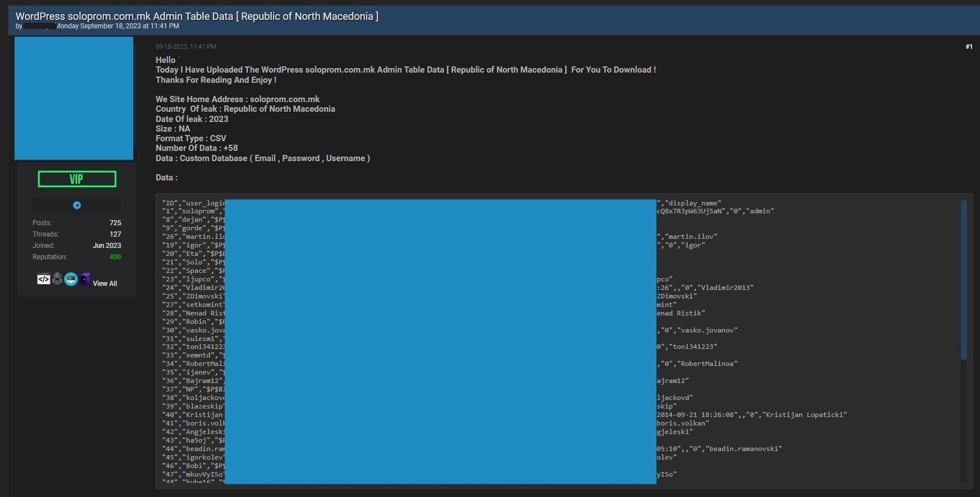This screenshot has height=497, width=980.
Task: Click the code brackets award badge
Action: (x=44, y=279)
